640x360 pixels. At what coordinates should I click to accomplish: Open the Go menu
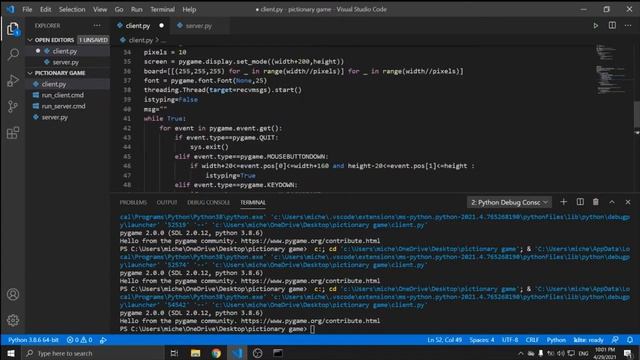(119, 9)
